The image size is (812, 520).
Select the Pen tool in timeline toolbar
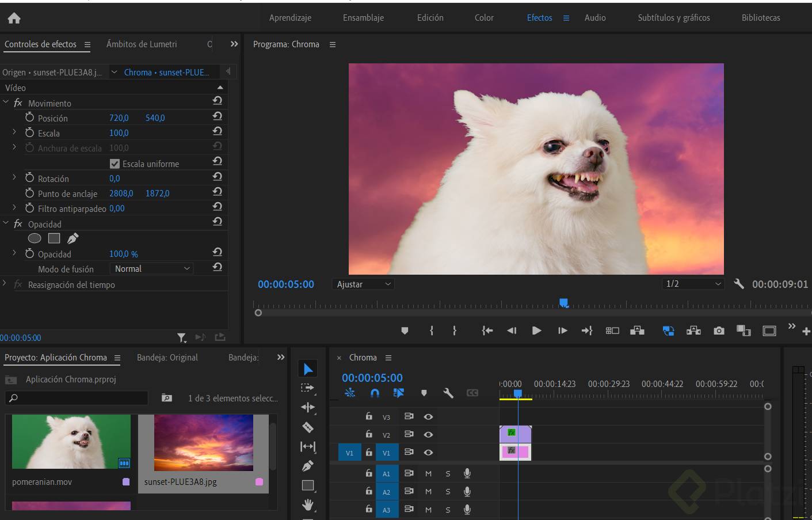tap(308, 466)
